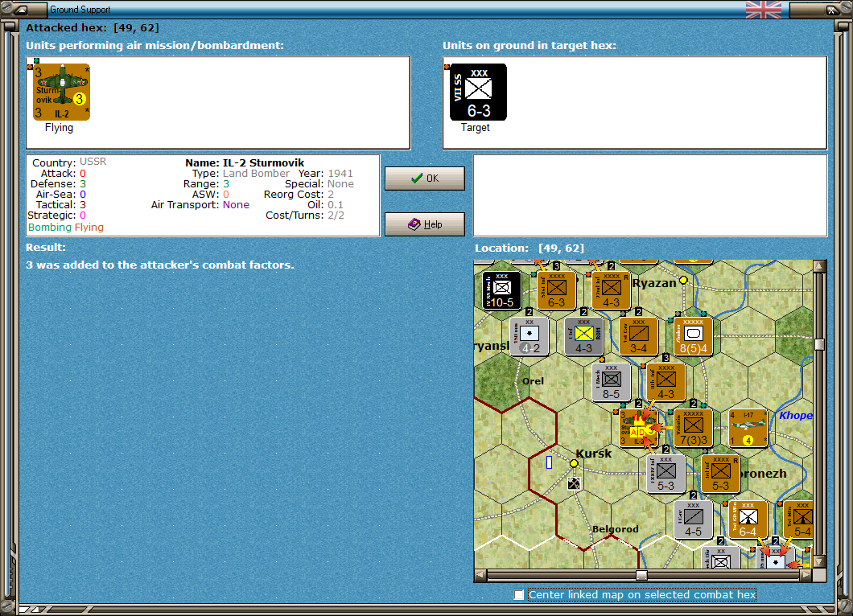The height and width of the screenshot is (616, 853).
Task: Select the fighter aircraft counter near Khoper
Action: pyautogui.click(x=748, y=428)
